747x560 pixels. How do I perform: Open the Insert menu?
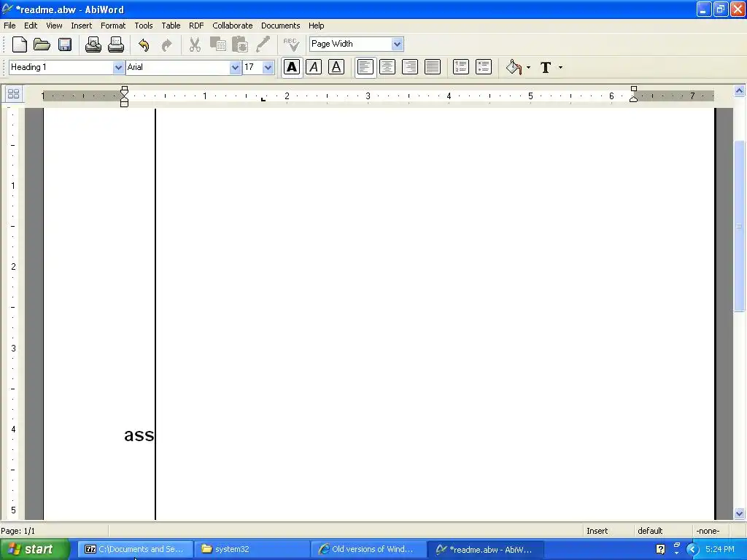tap(82, 26)
